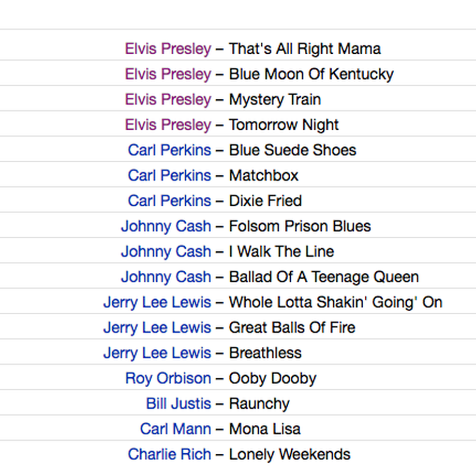Click the Bill Justis artist link
Viewport: 476px width, 475px height.
coord(178,404)
